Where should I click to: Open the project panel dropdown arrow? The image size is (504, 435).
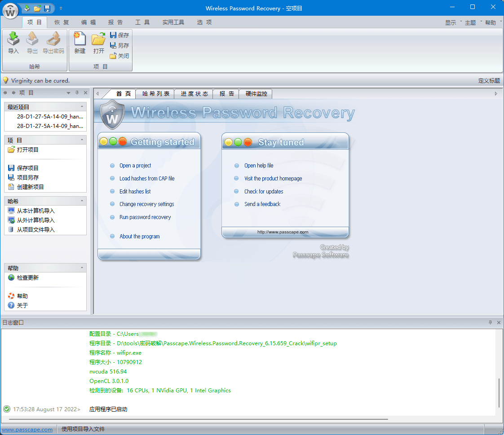click(68, 93)
